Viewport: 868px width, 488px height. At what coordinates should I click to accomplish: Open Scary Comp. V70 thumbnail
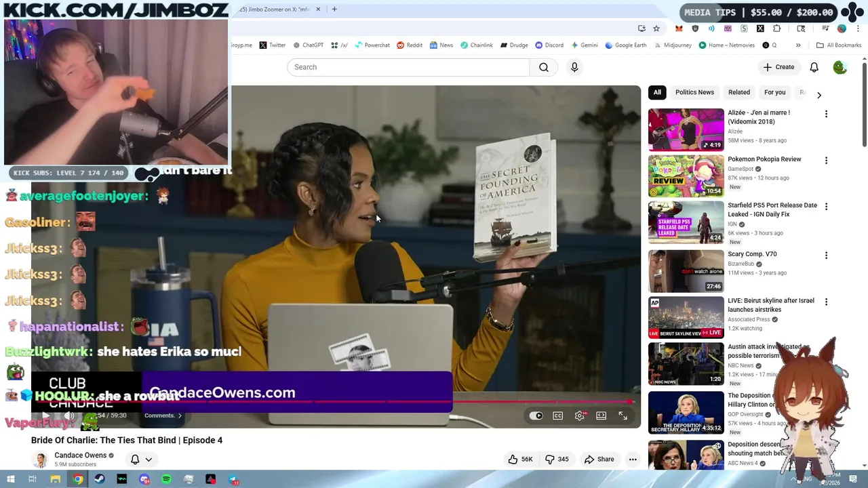[686, 271]
